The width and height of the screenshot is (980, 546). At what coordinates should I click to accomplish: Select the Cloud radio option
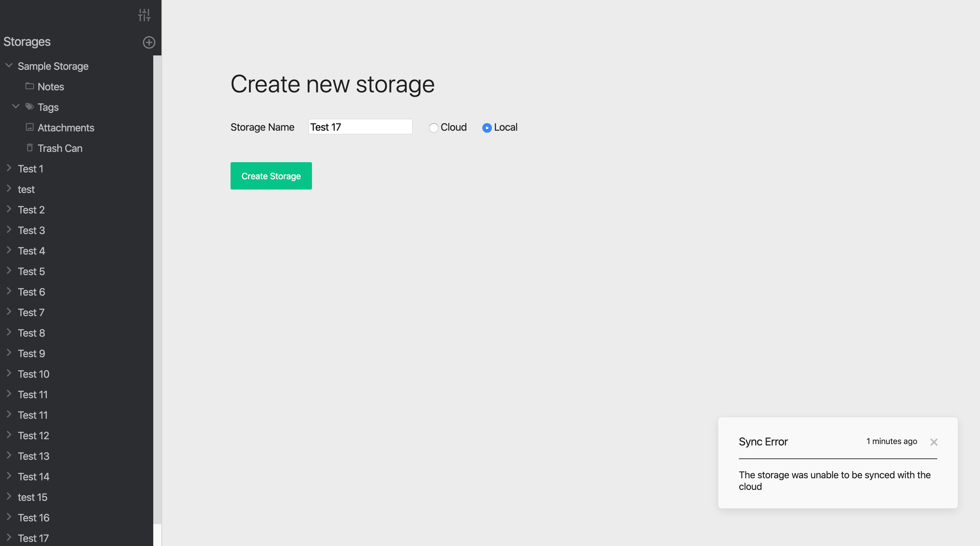433,128
